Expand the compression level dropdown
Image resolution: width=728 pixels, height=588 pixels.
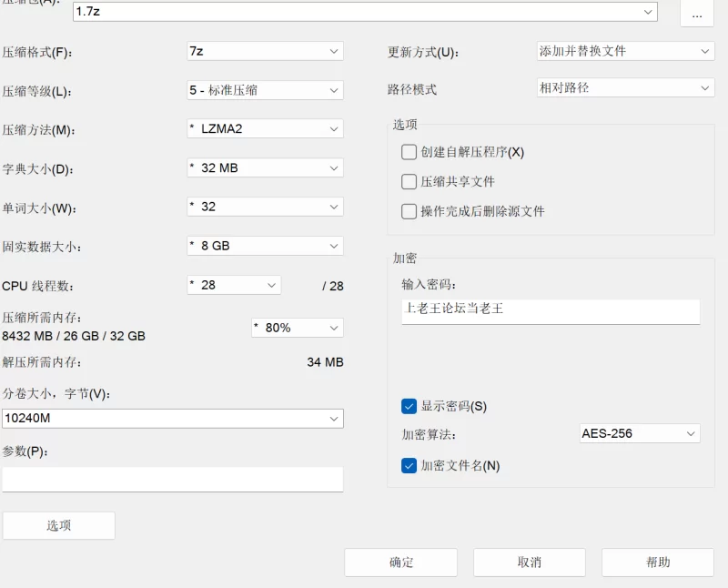tap(265, 90)
